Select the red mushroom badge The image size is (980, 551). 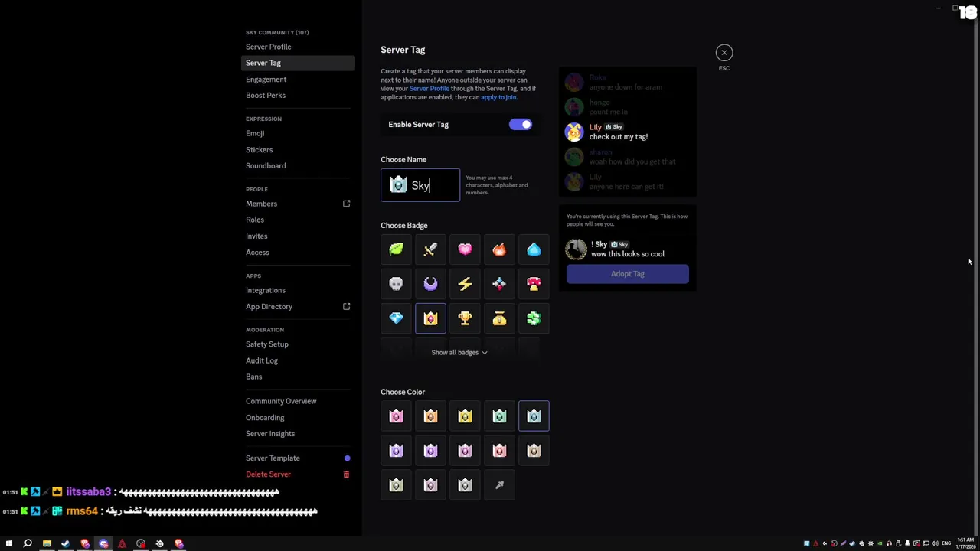click(534, 284)
